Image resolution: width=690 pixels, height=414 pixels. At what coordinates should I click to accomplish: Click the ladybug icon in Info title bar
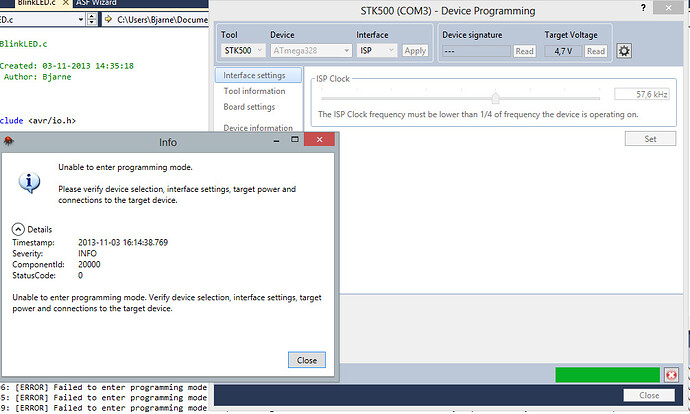pyautogui.click(x=8, y=143)
